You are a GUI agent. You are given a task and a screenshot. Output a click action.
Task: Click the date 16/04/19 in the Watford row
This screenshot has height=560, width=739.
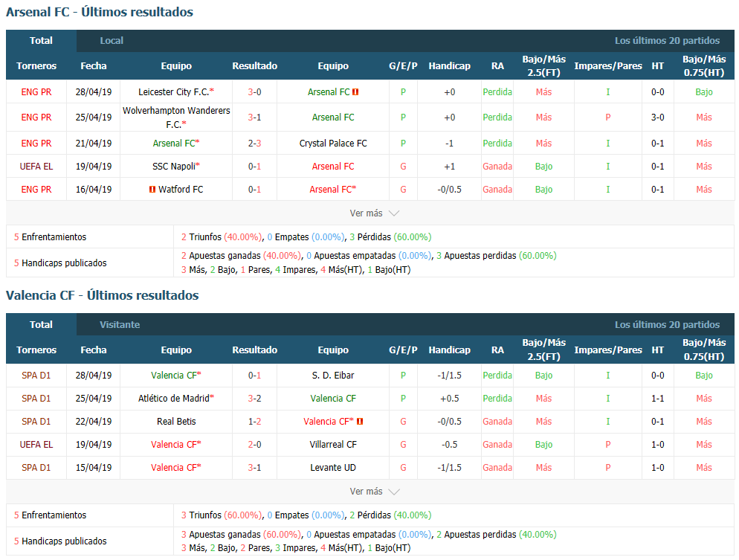tap(94, 190)
